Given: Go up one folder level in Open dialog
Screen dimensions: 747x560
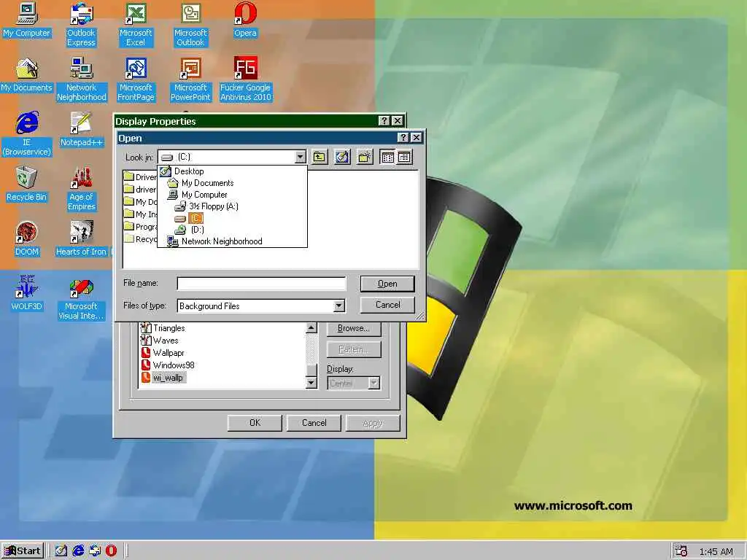Looking at the screenshot, I should pos(320,157).
